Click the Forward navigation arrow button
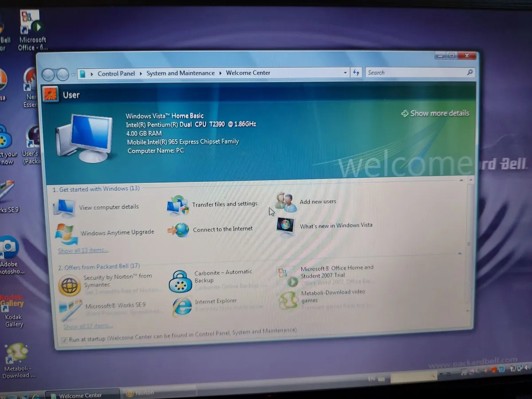532x399 pixels. 63,74
